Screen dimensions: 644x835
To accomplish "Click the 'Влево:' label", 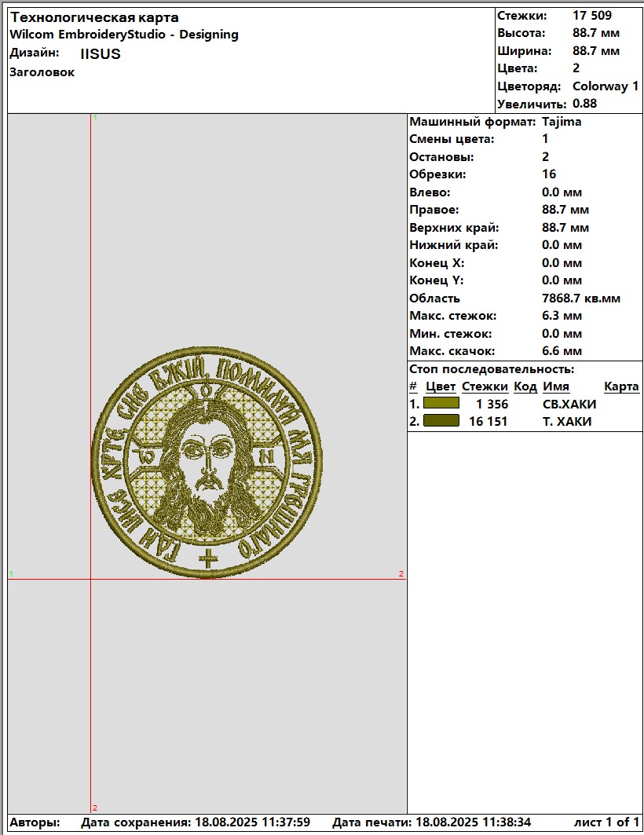I will coord(430,192).
